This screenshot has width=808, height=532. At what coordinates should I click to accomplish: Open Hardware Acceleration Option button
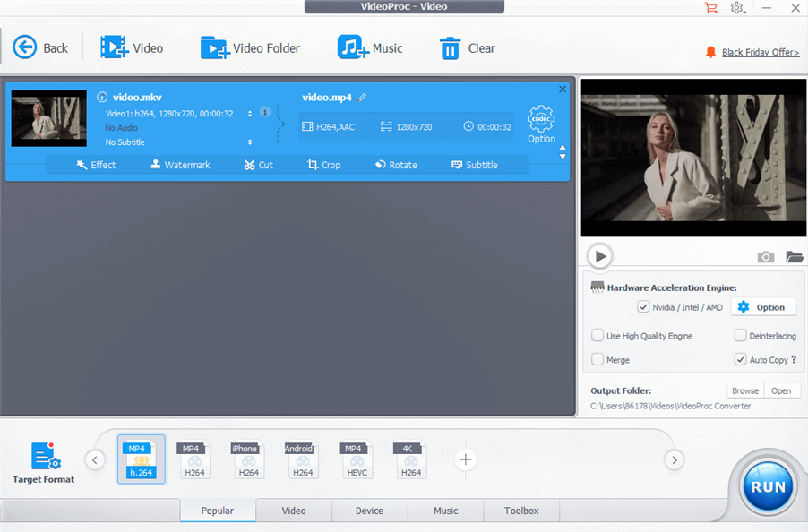[x=764, y=307]
